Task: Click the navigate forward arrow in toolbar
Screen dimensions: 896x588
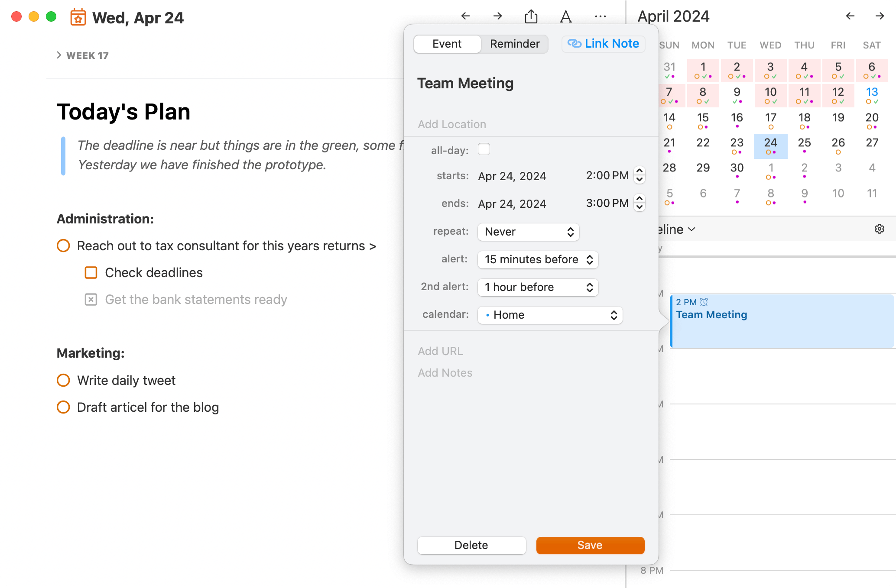Action: [497, 16]
